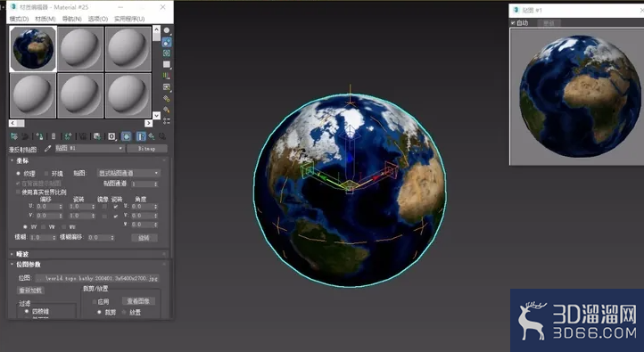Click the 查看图像 view image button

point(138,301)
